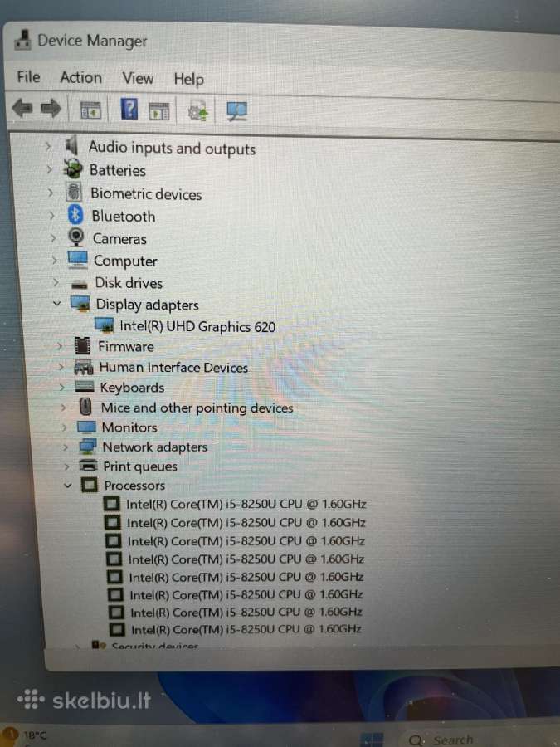Viewport: 560px width, 747px height.
Task: Select the Biometric devices label
Action: [x=146, y=194]
